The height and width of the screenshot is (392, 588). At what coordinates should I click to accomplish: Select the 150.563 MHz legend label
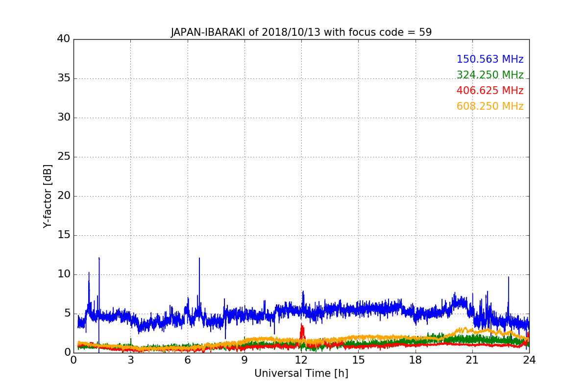click(490, 59)
